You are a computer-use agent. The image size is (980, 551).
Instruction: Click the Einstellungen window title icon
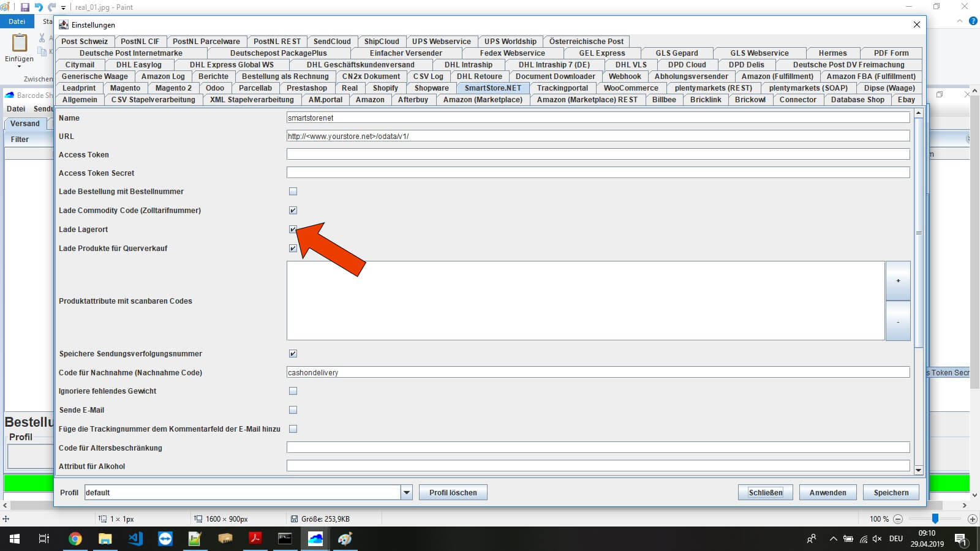pos(64,24)
